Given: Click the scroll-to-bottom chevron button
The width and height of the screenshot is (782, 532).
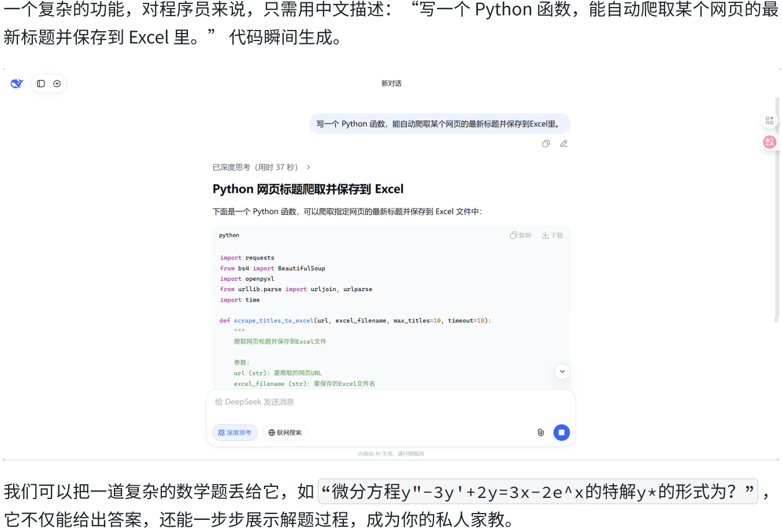Looking at the screenshot, I should tap(562, 371).
